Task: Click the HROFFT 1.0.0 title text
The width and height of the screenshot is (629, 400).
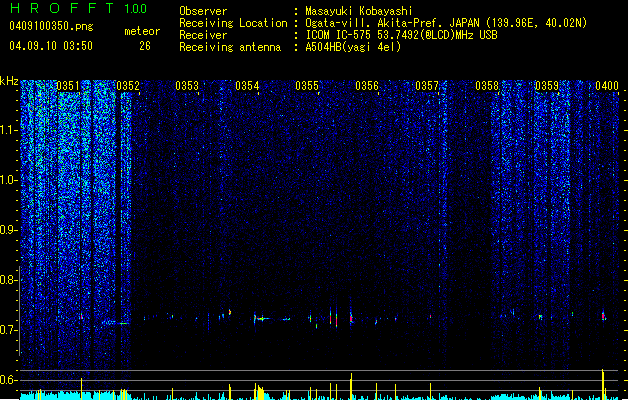Action: pyautogui.click(x=78, y=8)
